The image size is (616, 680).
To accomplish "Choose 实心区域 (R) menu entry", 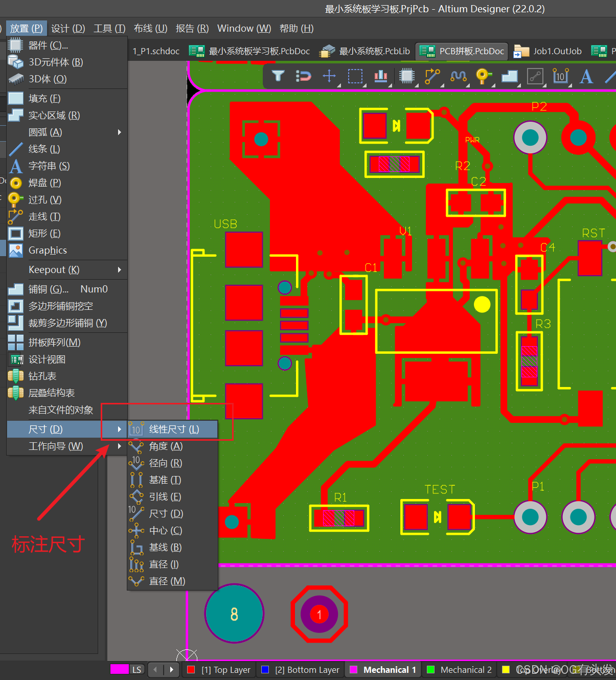I will [67, 116].
